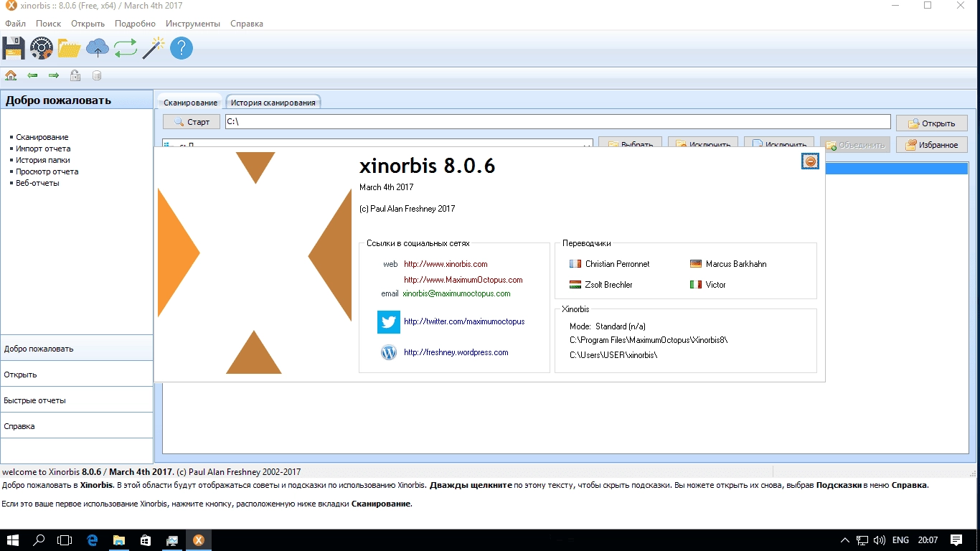This screenshot has height=551, width=980.
Task: Click the cloud upload toolbar icon
Action: [x=98, y=48]
